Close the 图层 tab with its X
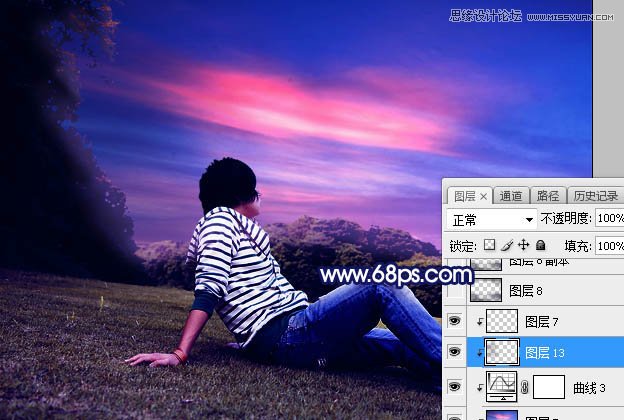The width and height of the screenshot is (624, 420). [483, 197]
